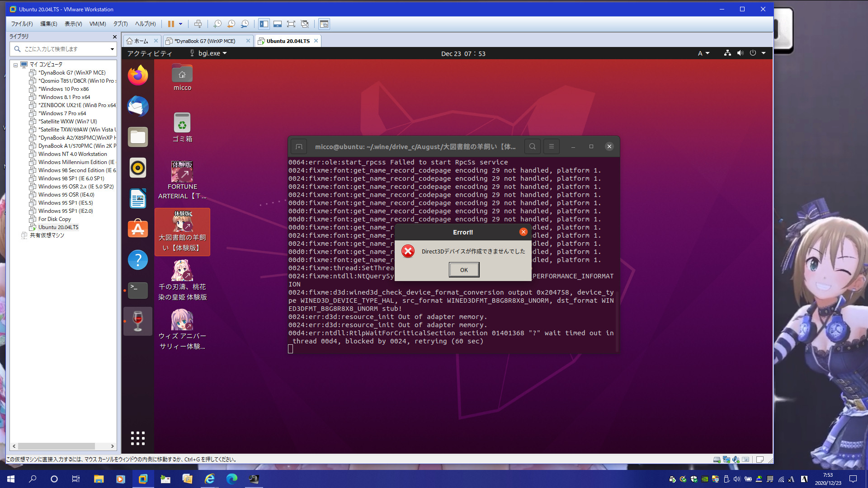Open Help from the Ubuntu dock

[x=138, y=260]
